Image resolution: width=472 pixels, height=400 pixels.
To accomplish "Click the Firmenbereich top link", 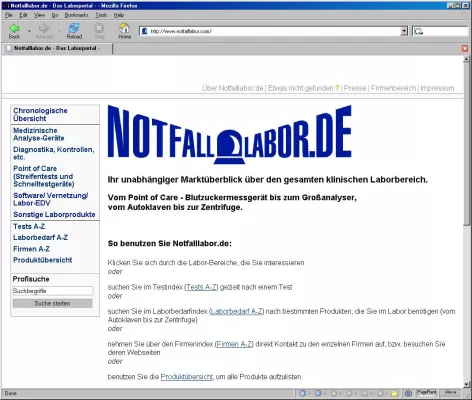I will (393, 88).
